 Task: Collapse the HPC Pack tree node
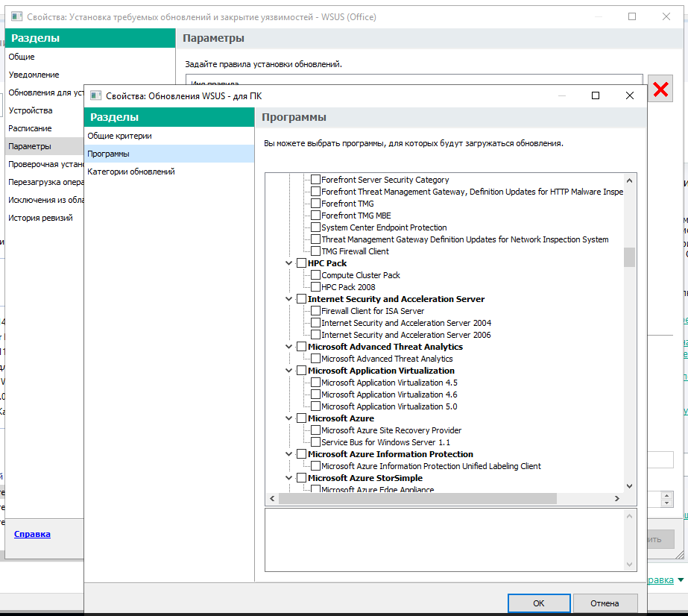[289, 263]
